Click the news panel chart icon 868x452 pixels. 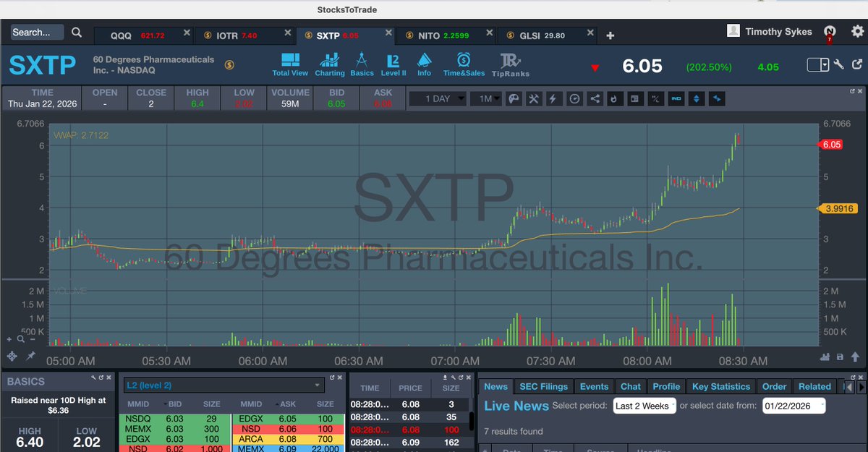point(634,98)
